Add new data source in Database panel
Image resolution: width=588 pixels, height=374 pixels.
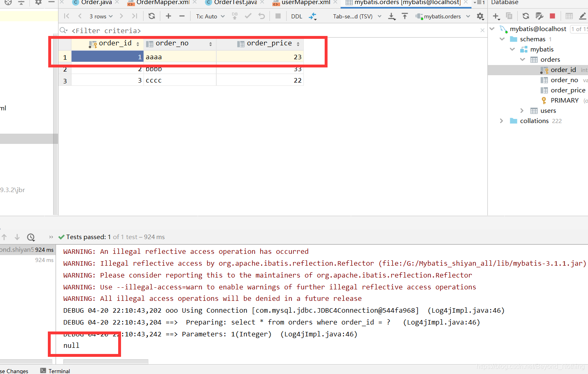pos(496,16)
